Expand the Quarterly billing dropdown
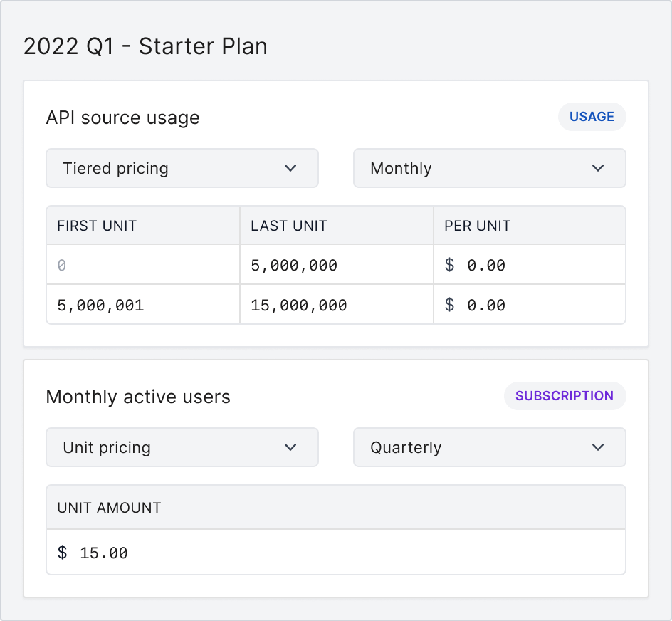The height and width of the screenshot is (621, 672). [x=489, y=447]
